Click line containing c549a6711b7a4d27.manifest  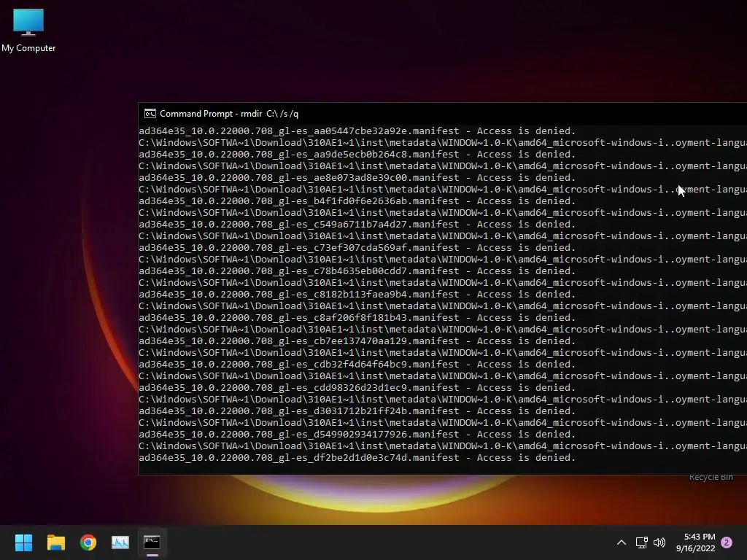[357, 225]
